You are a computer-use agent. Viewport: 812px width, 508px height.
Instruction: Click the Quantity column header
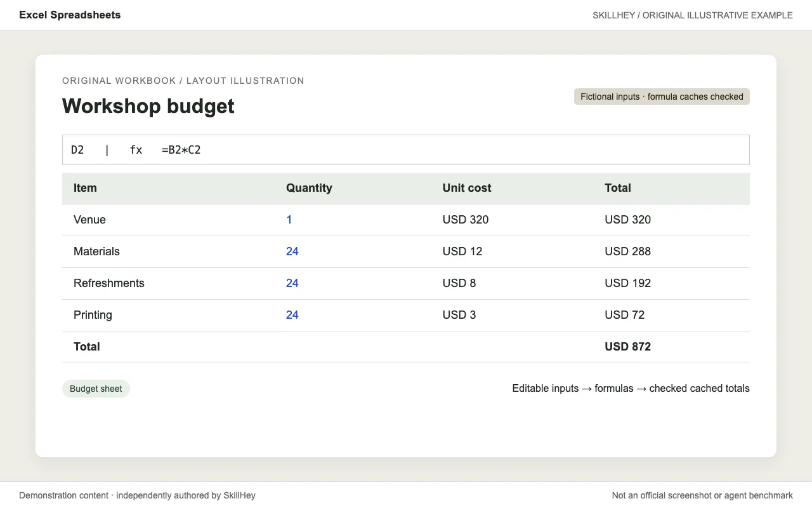(309, 188)
